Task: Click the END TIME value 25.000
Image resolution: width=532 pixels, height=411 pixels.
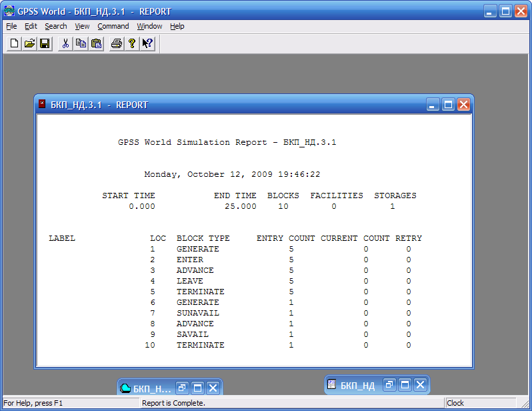Action: click(241, 206)
